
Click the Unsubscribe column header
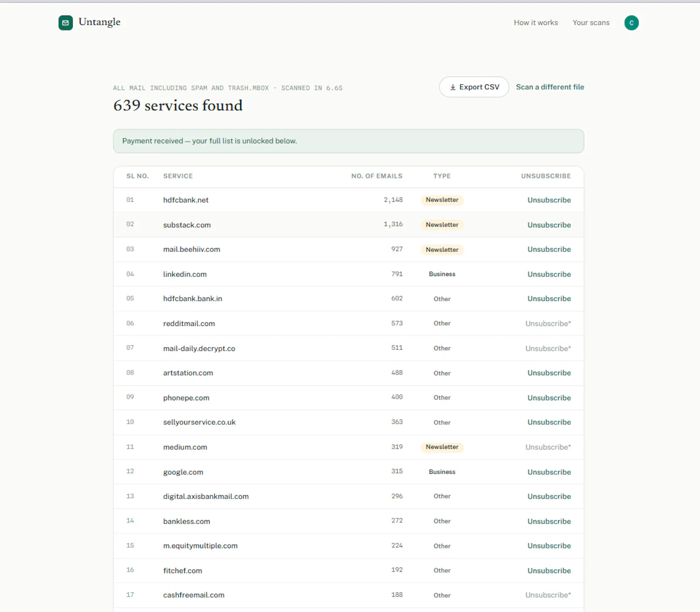pos(546,176)
